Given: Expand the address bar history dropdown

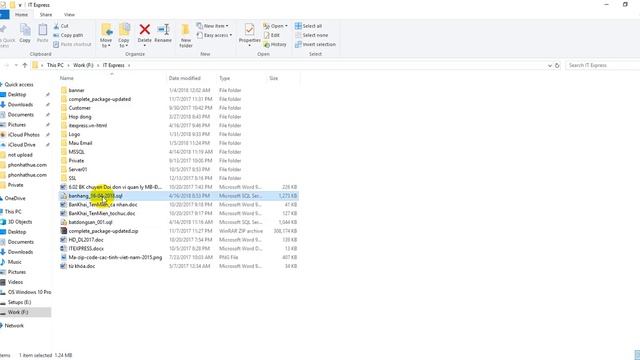Looking at the screenshot, I should click(x=549, y=65).
